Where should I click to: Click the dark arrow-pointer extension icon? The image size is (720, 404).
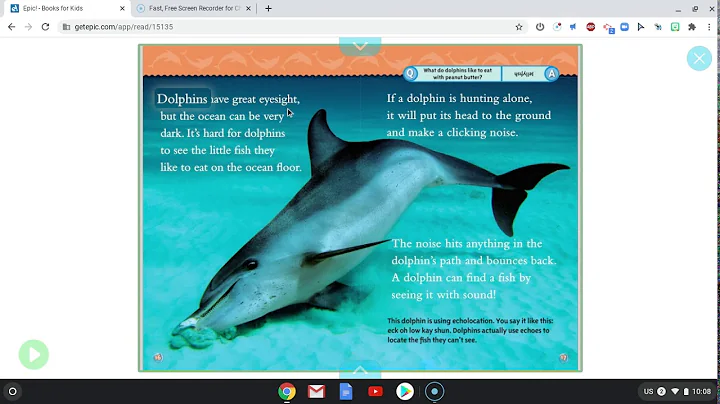641,27
